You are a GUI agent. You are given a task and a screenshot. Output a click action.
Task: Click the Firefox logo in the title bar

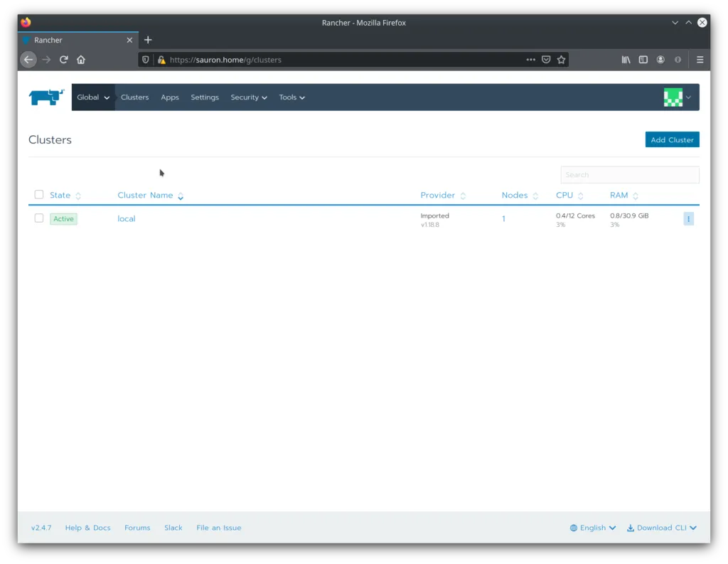coord(26,22)
